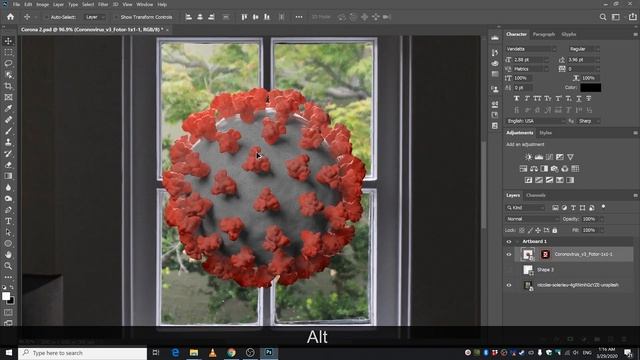Switch to the Glyphs tab
The image size is (640, 360).
569,34
